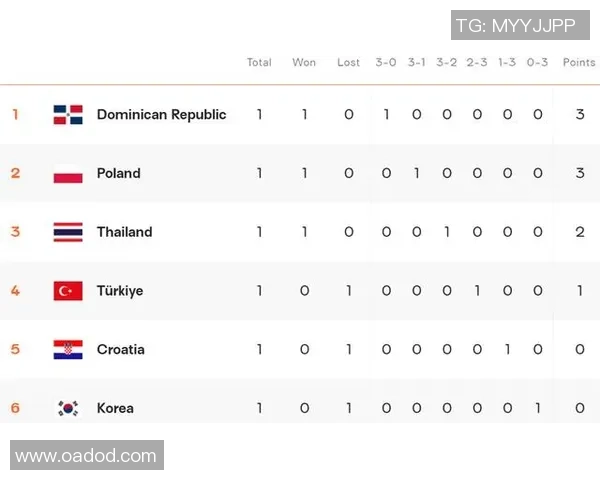
Task: Click the www.oadod.com watermark link
Action: click(86, 456)
